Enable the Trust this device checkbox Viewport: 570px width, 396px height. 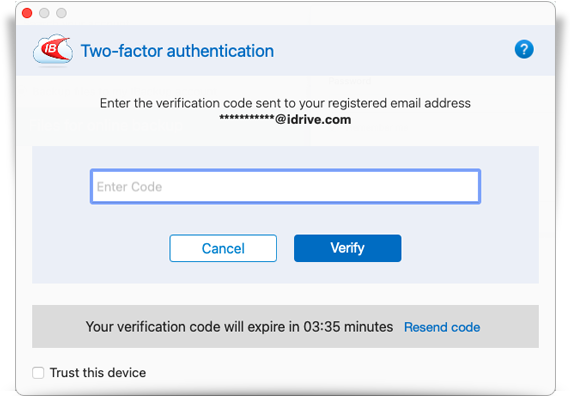point(38,373)
